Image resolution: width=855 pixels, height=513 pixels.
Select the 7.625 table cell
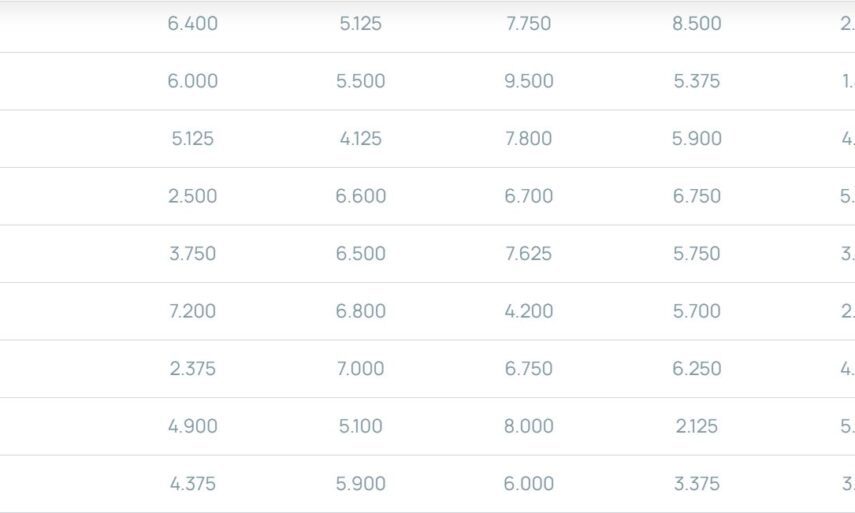528,254
